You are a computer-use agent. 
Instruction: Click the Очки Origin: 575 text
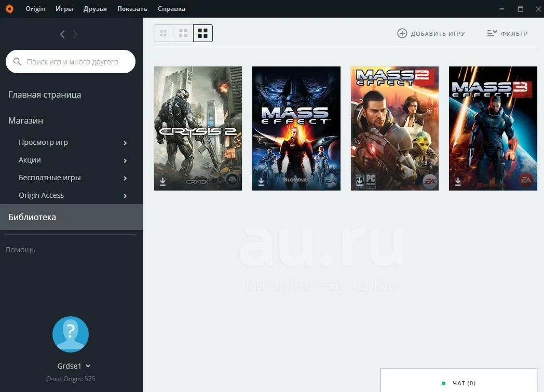click(x=71, y=379)
